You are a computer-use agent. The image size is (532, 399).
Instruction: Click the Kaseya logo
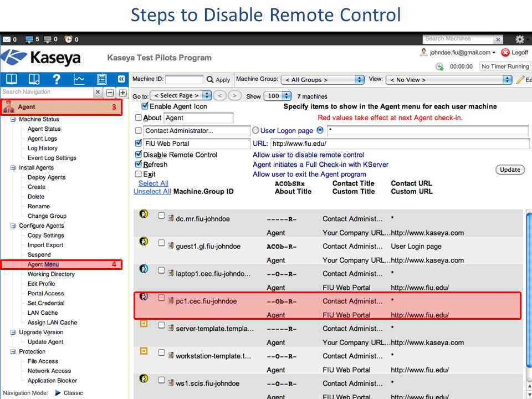coord(40,58)
